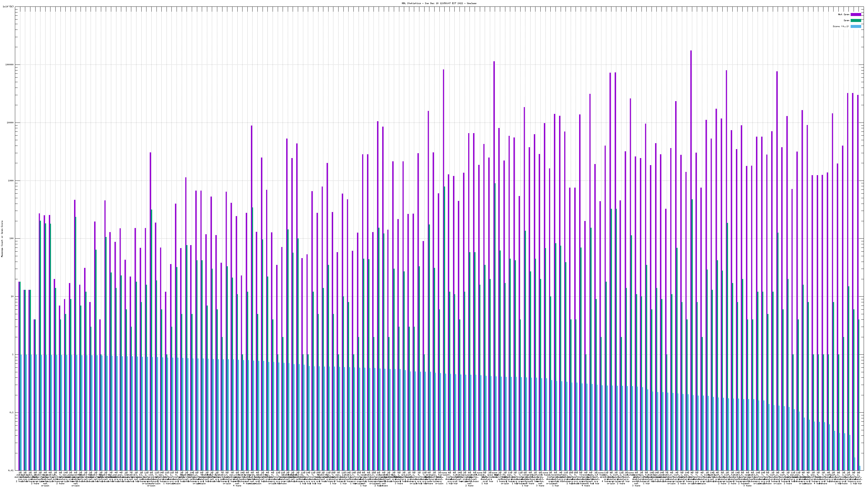The height and width of the screenshot is (488, 868).
Task: Click the 100000 y-axis tick label
Action: coord(9,65)
